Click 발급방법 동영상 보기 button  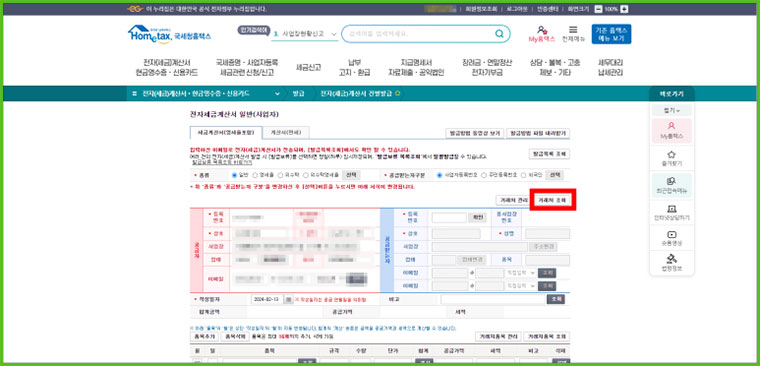pos(475,133)
